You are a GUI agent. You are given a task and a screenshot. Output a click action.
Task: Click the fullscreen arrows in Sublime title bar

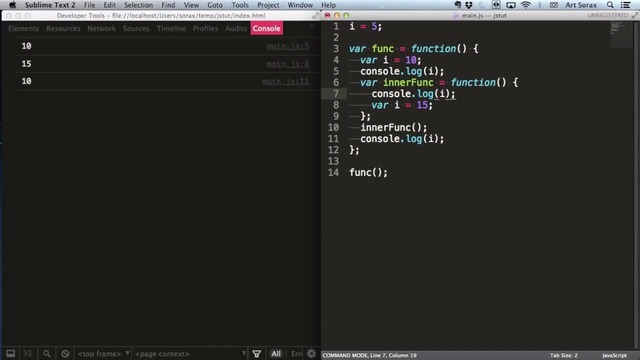635,16
